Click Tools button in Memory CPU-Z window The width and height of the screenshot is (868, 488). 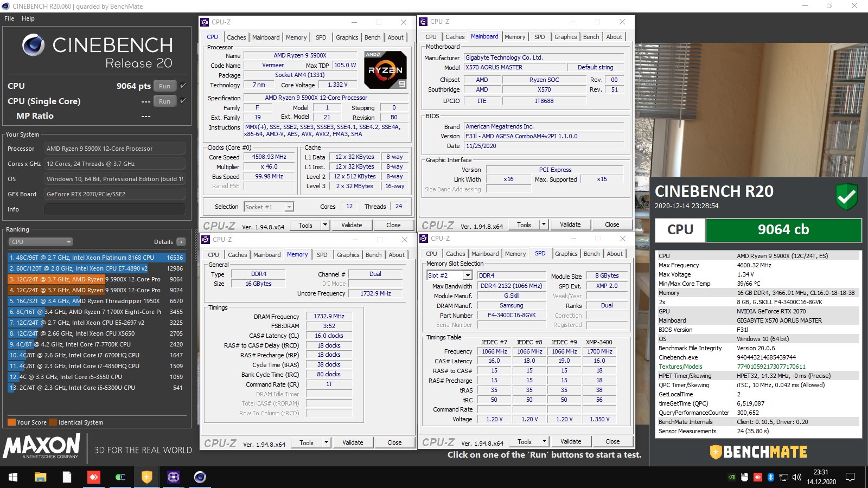point(307,442)
